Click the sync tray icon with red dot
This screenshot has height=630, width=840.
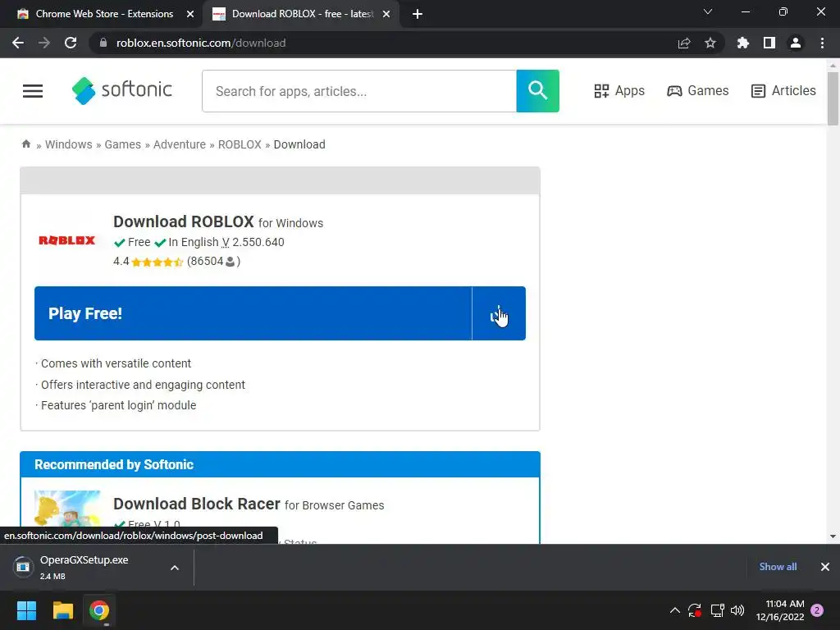[695, 610]
